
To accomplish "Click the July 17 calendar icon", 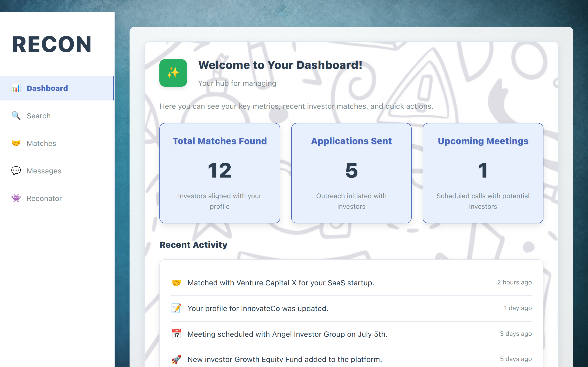I will click(x=176, y=334).
